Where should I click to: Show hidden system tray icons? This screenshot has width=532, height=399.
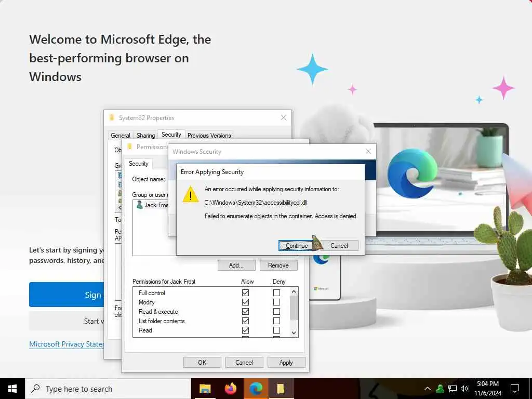click(x=428, y=389)
